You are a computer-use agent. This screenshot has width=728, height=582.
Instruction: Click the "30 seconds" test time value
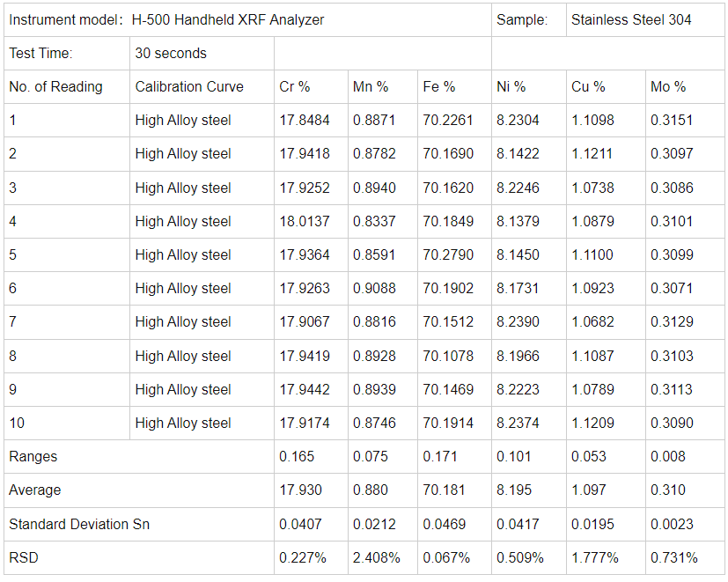pyautogui.click(x=171, y=53)
